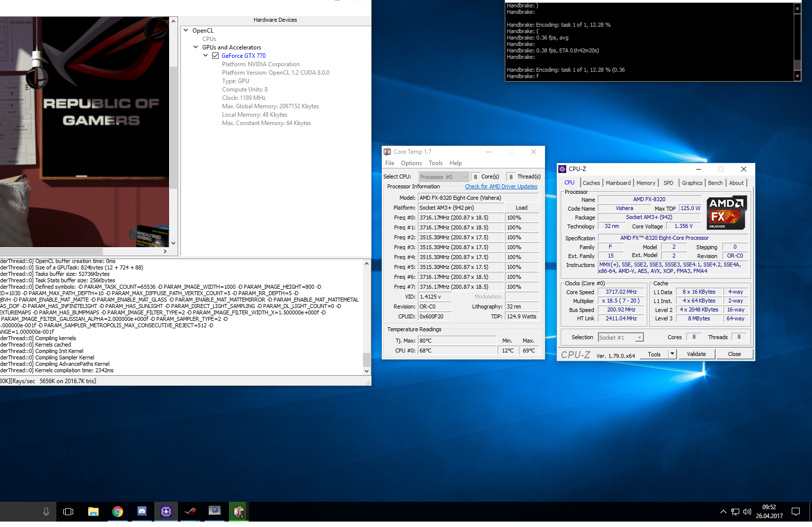
Task: Open the volume tray icon
Action: [x=747, y=512]
